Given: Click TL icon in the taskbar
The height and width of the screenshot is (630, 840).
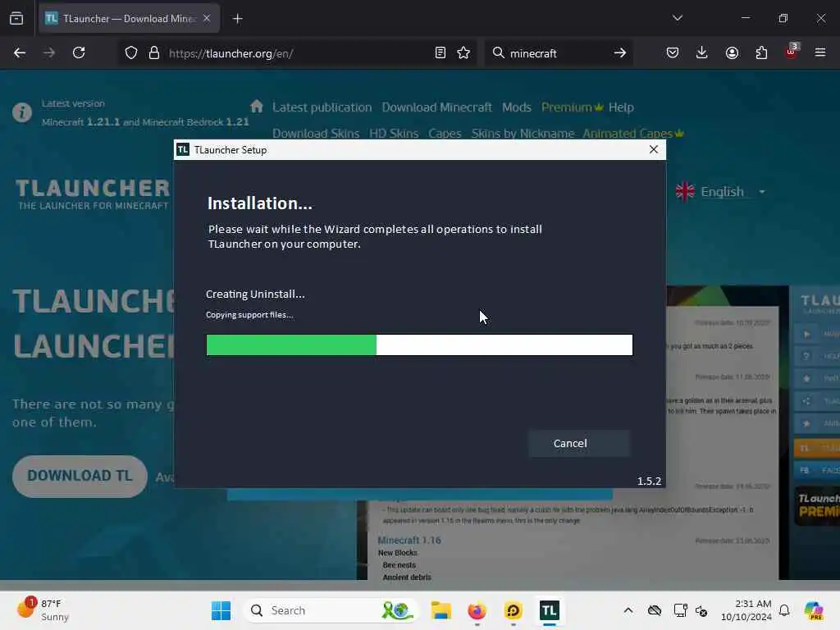Looking at the screenshot, I should [549, 610].
